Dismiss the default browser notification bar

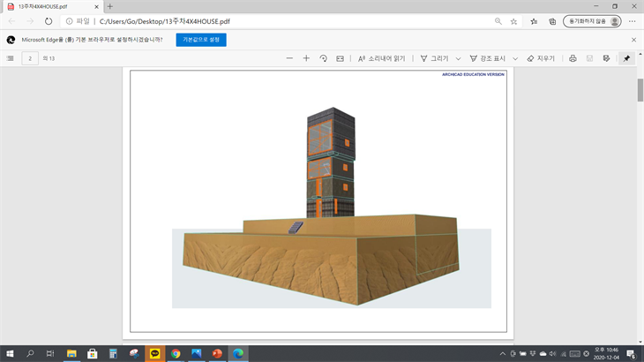tap(633, 40)
